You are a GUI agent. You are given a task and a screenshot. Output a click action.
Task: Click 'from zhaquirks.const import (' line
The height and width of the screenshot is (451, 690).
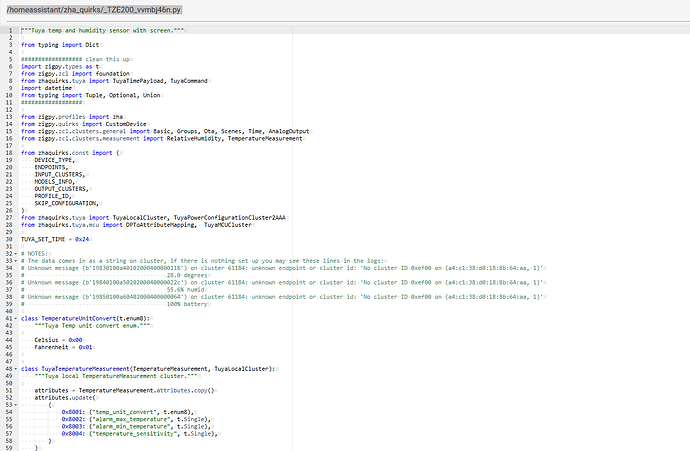[x=70, y=153]
